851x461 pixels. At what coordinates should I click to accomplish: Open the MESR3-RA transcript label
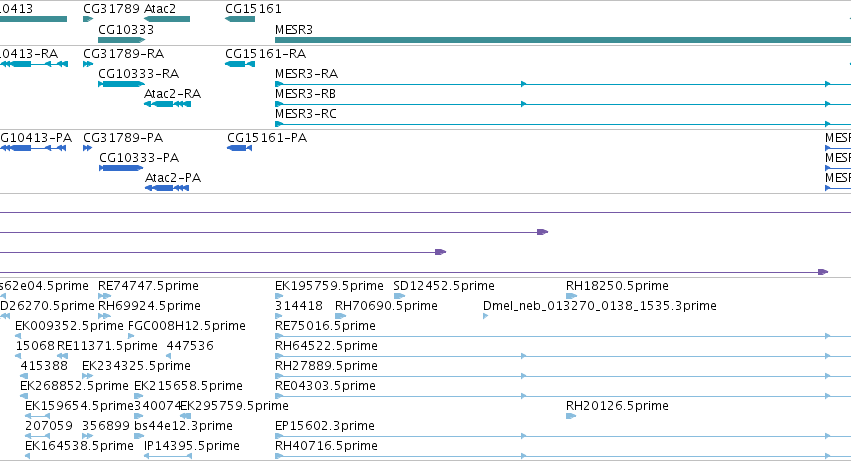(306, 74)
